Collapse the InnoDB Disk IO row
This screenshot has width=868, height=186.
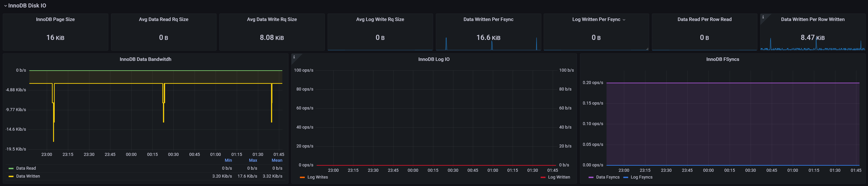(5, 6)
